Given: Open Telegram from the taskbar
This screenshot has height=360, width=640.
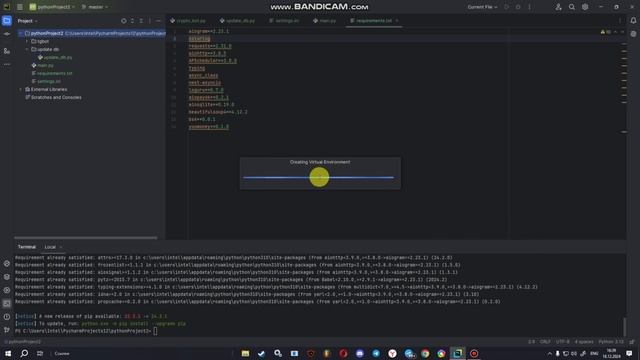Looking at the screenshot, I should [376, 353].
